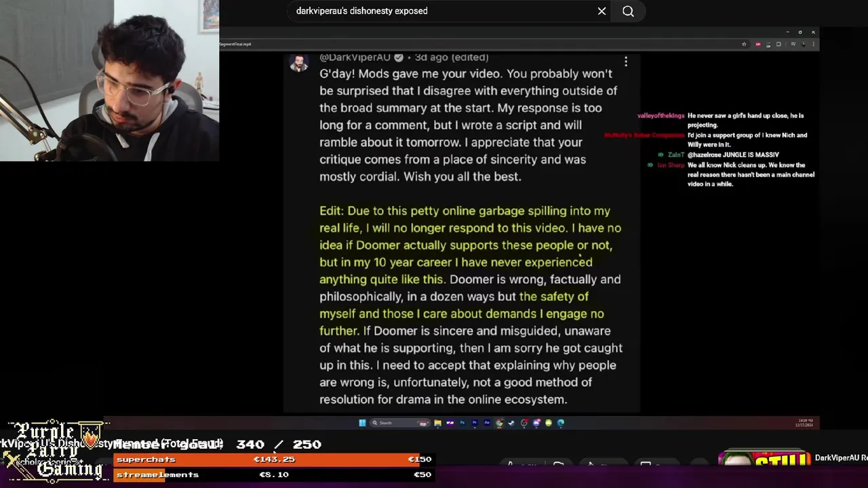Image resolution: width=868 pixels, height=488 pixels.
Task: Click the verified badge next to DarkViperAU
Action: coord(399,58)
